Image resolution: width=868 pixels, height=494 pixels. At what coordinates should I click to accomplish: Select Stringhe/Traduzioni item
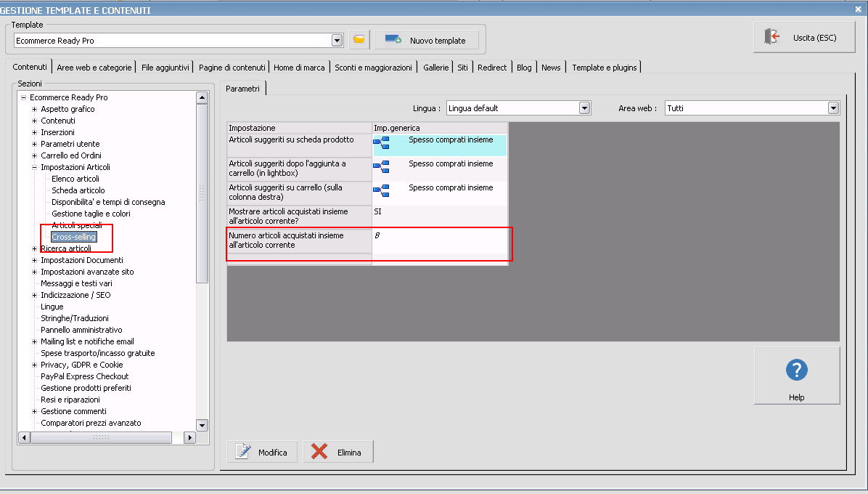(x=75, y=318)
